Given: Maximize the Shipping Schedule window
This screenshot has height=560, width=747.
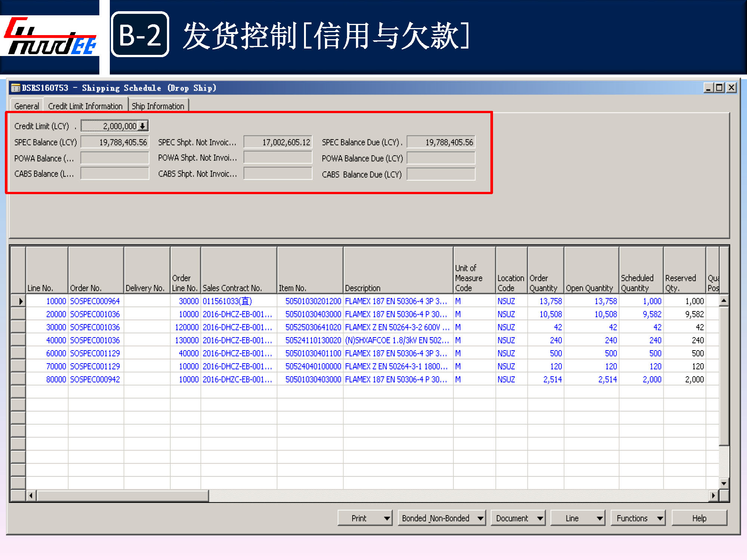Looking at the screenshot, I should click(x=719, y=88).
